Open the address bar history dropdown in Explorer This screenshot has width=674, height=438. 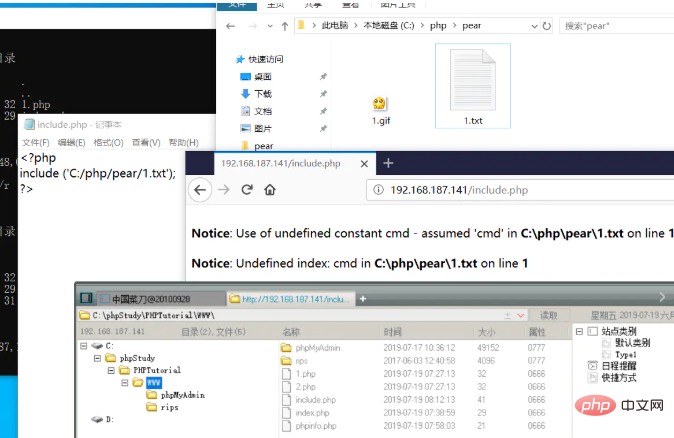click(534, 26)
